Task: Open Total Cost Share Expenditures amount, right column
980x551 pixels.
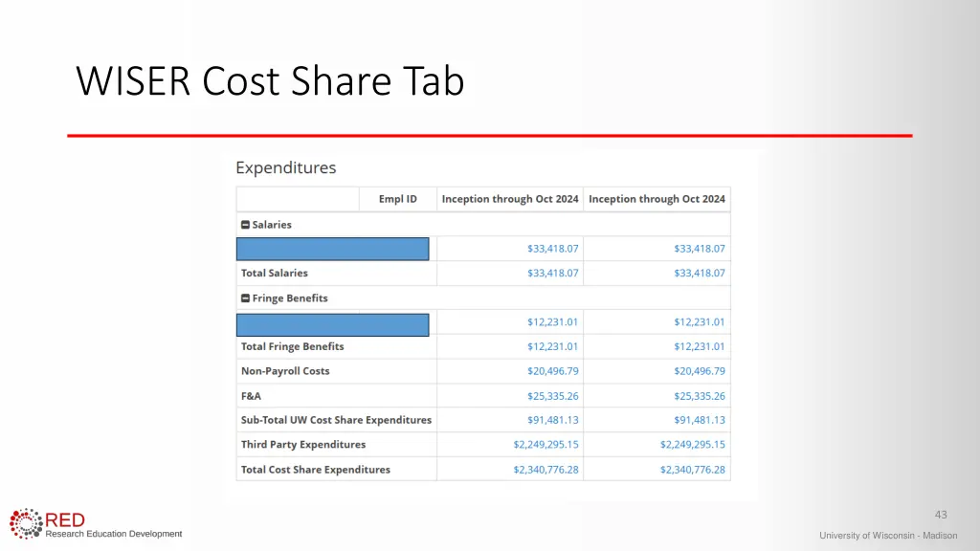Action: (x=692, y=470)
